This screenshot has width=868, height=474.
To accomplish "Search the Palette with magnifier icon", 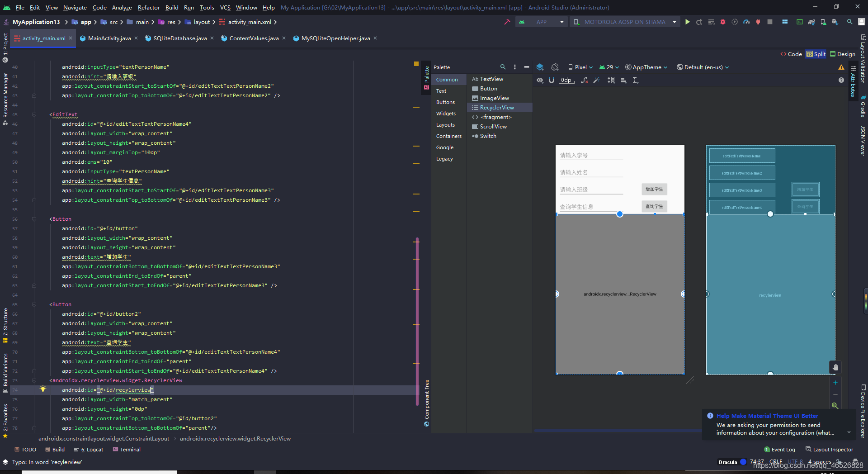I will 503,67.
